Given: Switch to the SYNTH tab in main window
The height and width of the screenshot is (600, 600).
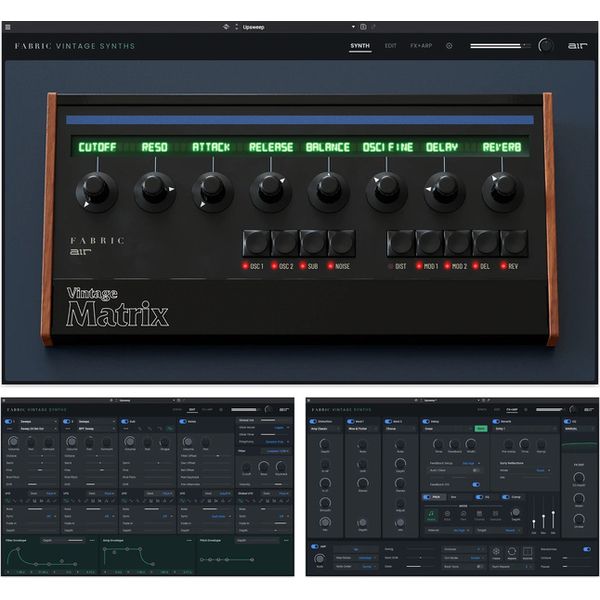Looking at the screenshot, I should tap(360, 46).
